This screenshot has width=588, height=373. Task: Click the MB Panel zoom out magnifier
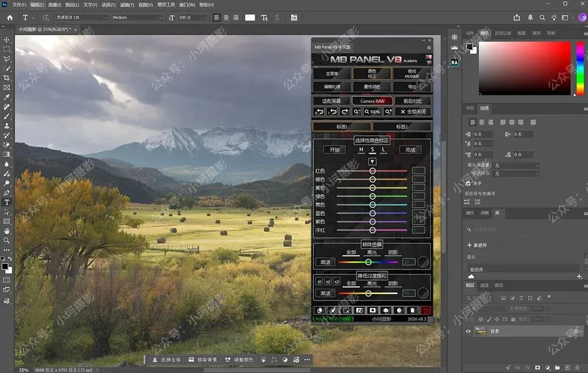point(357,111)
